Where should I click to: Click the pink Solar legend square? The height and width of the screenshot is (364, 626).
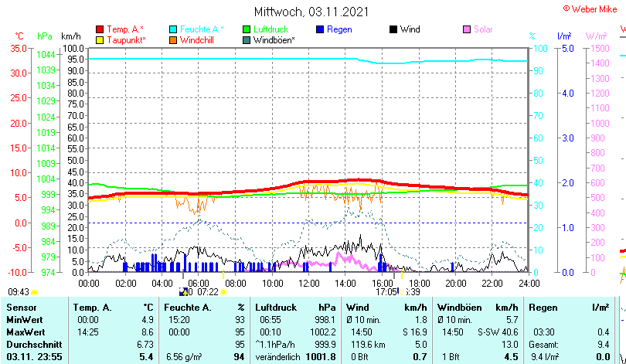(x=467, y=29)
